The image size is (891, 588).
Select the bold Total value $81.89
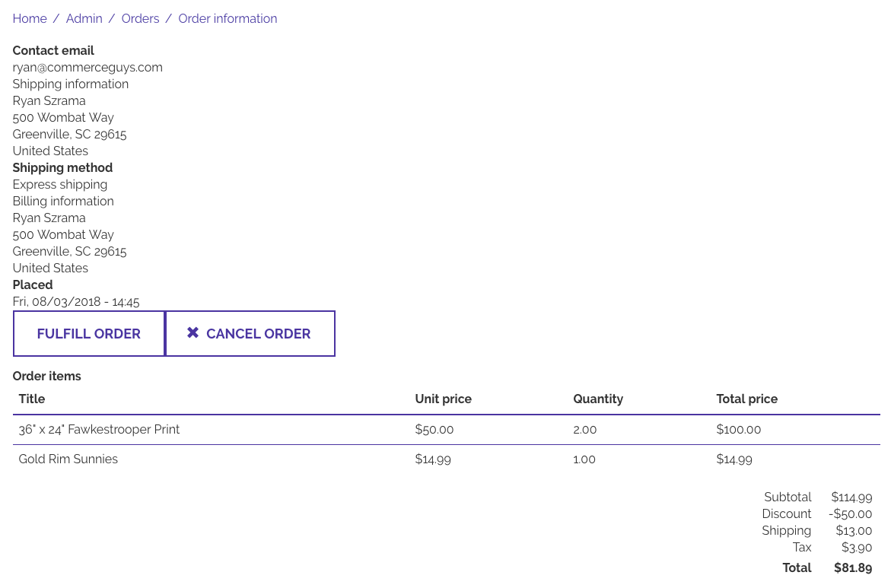(853, 567)
